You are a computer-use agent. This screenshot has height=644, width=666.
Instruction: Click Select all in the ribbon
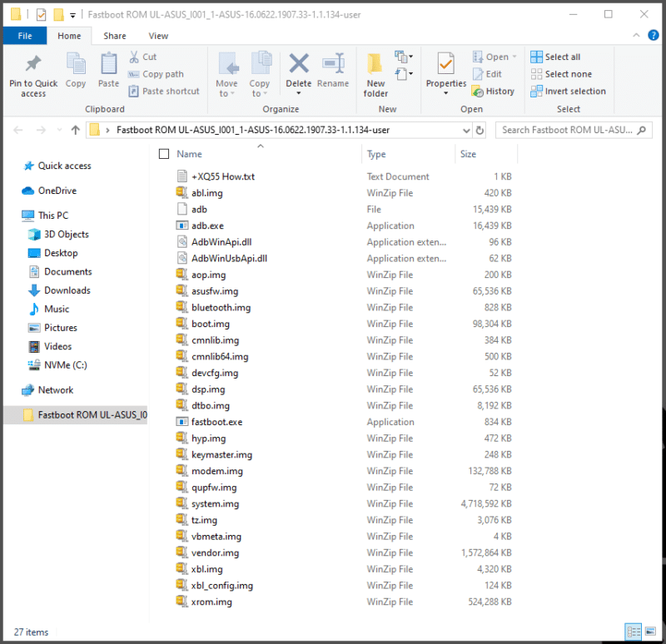[562, 57]
